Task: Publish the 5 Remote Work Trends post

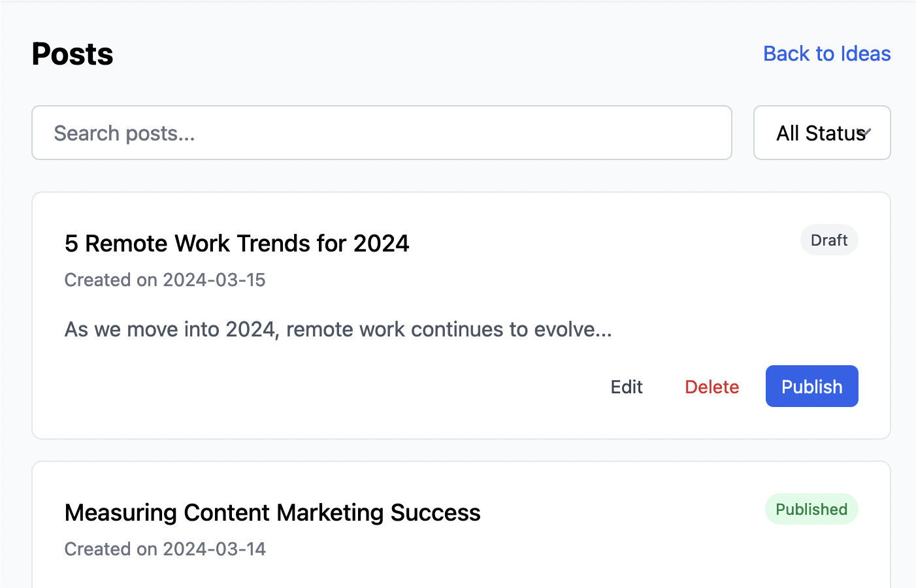Action: pos(811,386)
